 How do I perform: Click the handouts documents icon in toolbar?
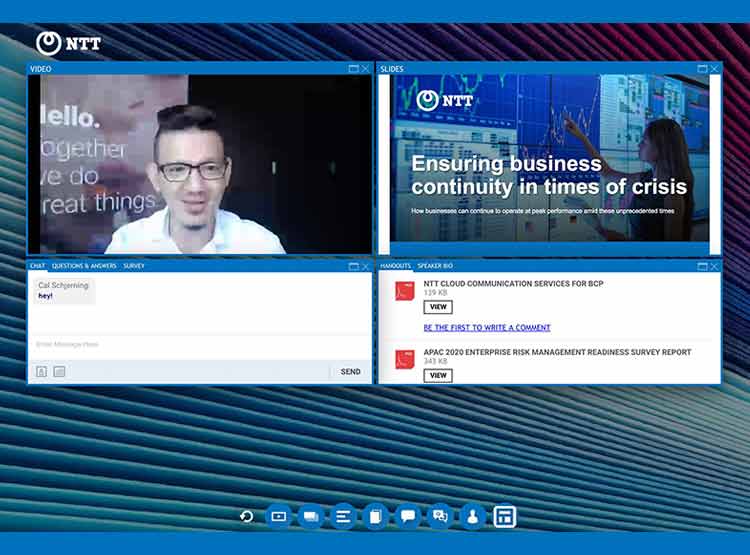(x=375, y=516)
